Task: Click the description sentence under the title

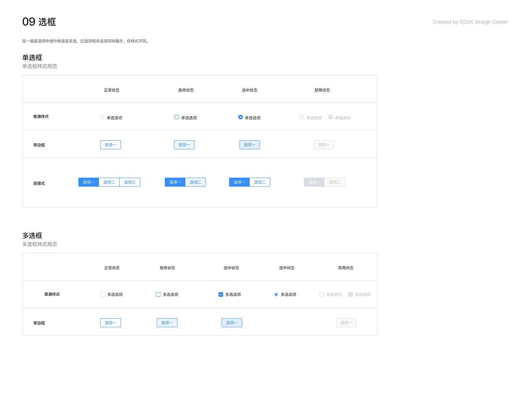Action: point(86,41)
